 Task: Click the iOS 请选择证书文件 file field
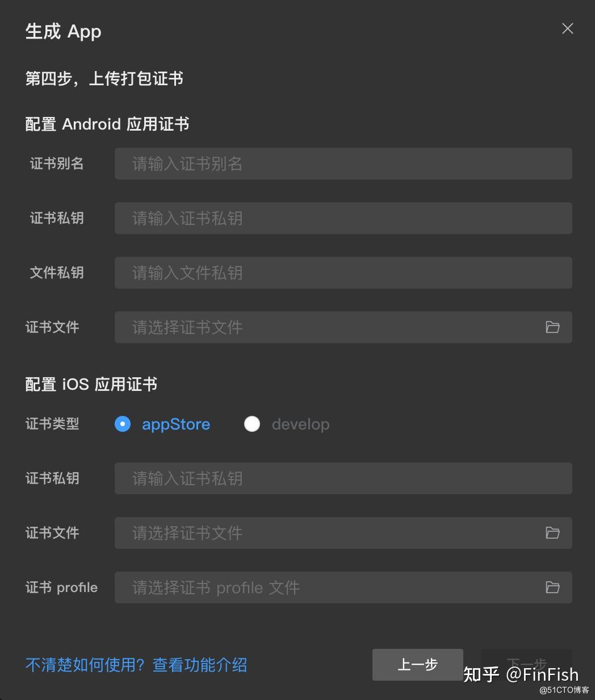click(343, 533)
